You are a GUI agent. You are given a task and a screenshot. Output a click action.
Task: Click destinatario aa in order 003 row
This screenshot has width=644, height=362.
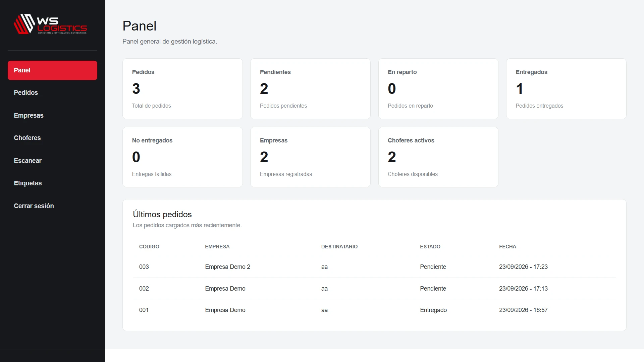pyautogui.click(x=324, y=267)
